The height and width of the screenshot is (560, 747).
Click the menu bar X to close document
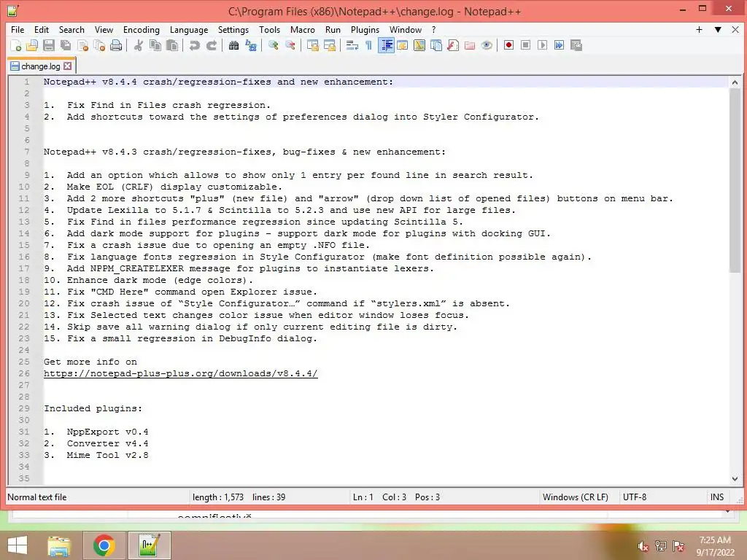point(735,29)
